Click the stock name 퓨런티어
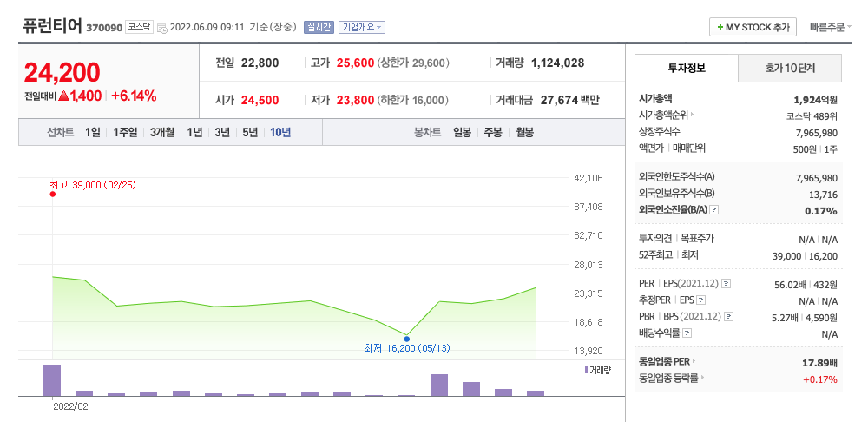The image size is (868, 422). (x=53, y=25)
